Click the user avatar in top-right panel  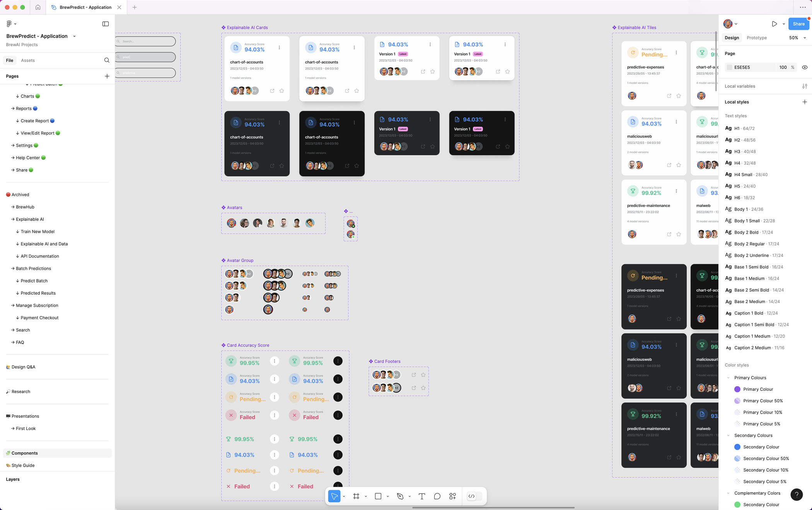click(728, 24)
